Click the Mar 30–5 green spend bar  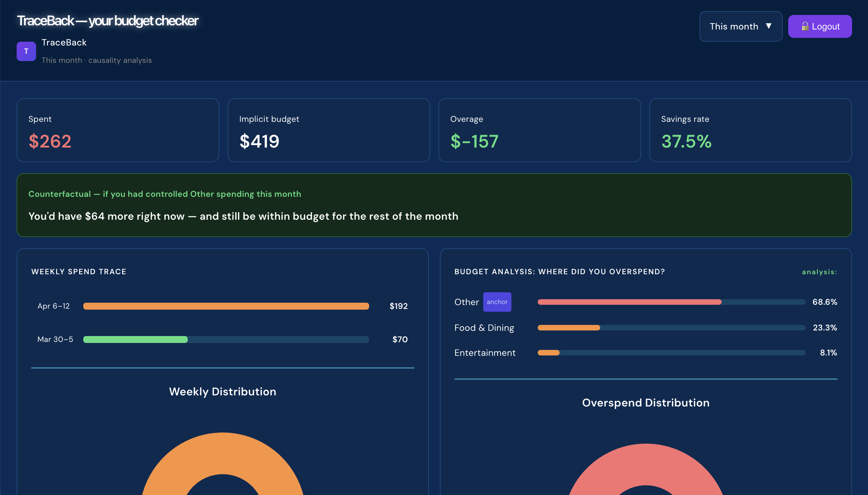pos(135,339)
